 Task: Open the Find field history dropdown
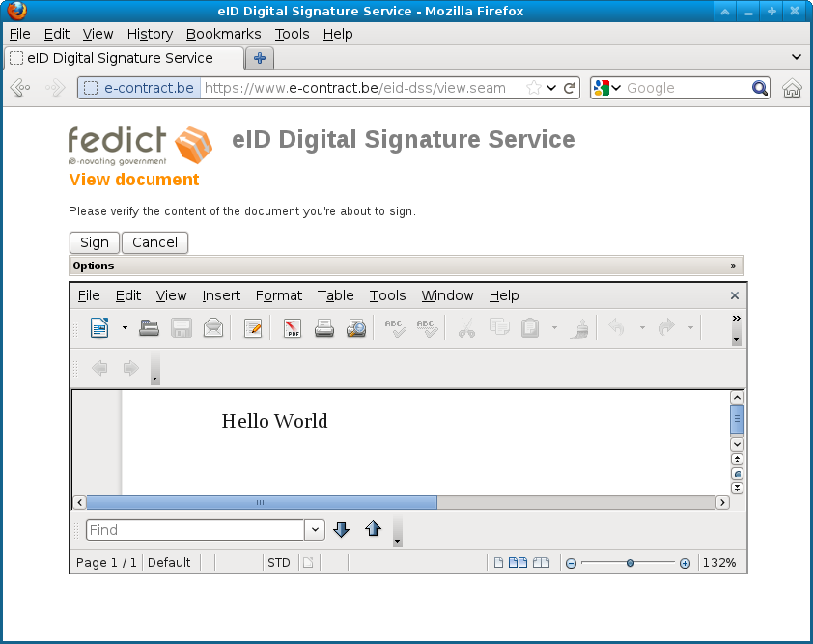315,530
